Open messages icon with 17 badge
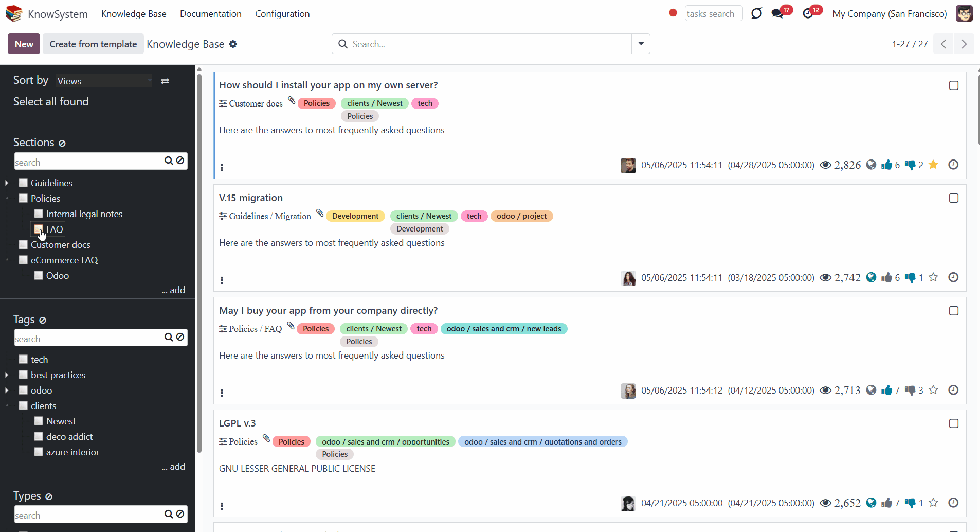 (x=777, y=14)
